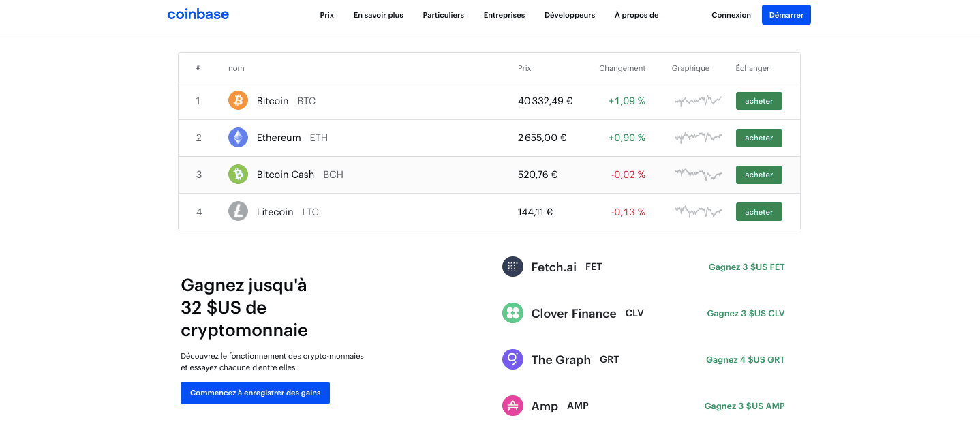980x437 pixels.
Task: Click the Démarrer button
Action: [786, 14]
